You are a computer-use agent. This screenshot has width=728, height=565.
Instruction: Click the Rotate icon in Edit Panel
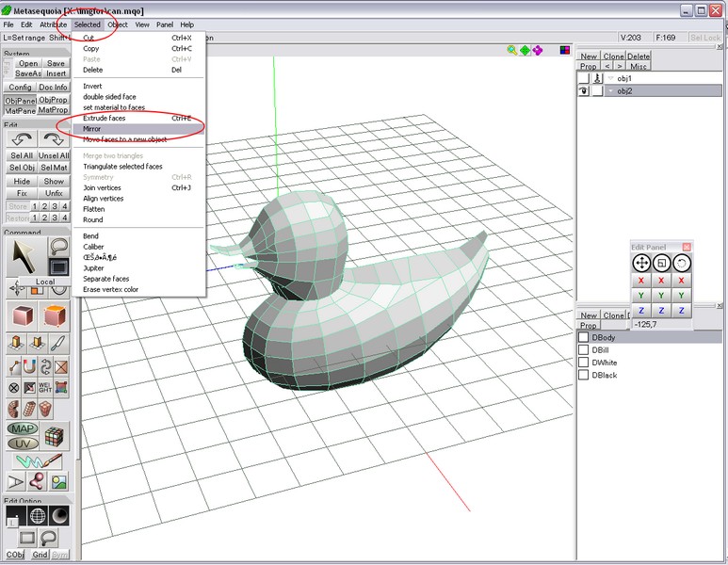(680, 263)
